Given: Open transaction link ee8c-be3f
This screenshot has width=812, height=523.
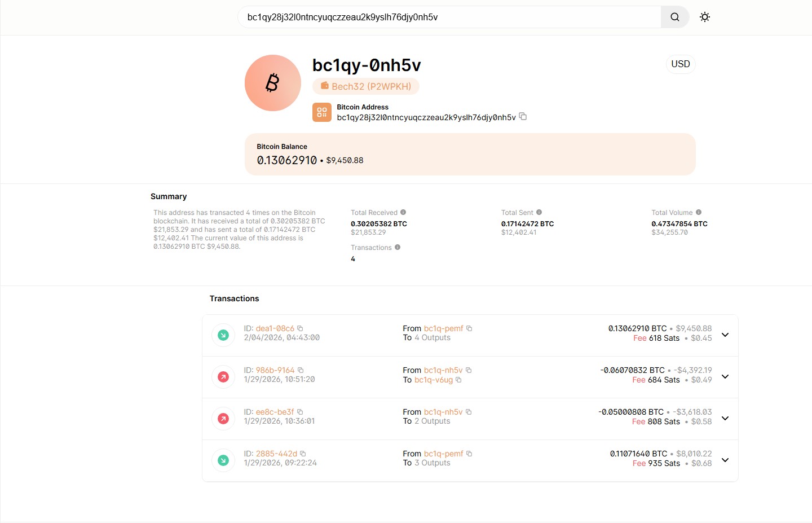Looking at the screenshot, I should (275, 412).
